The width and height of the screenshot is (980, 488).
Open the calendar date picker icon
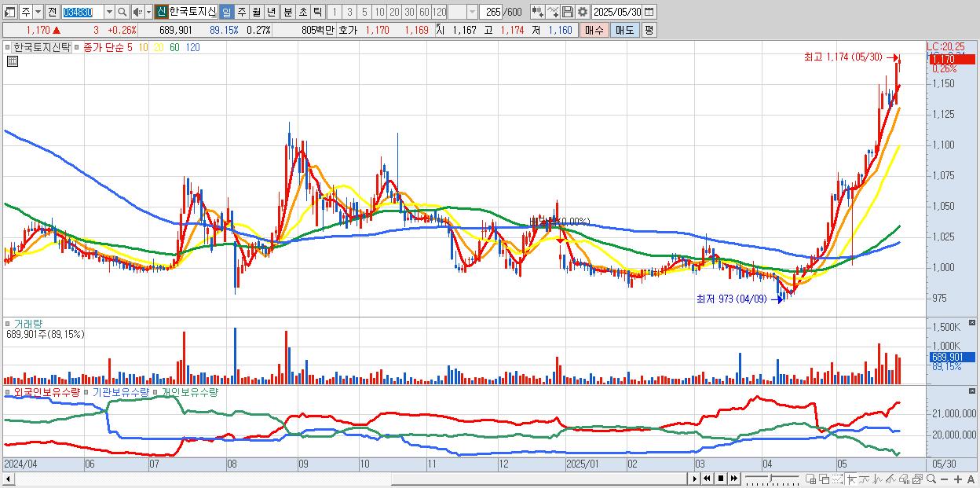[x=649, y=12]
